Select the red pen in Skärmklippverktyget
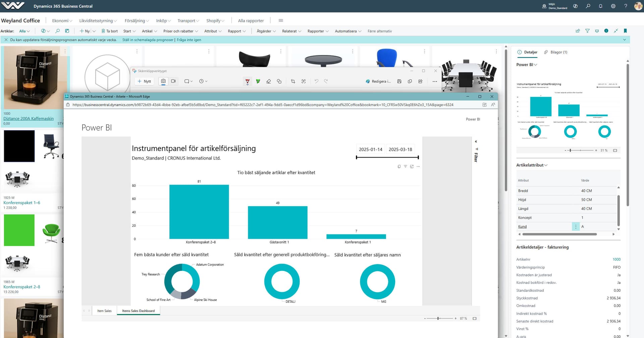This screenshot has height=338, width=644. [x=248, y=81]
